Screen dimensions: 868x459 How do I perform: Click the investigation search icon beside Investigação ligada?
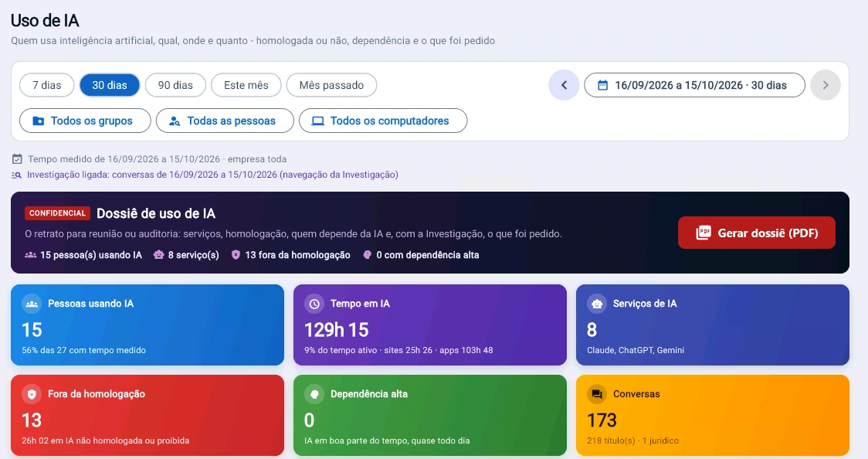(17, 175)
